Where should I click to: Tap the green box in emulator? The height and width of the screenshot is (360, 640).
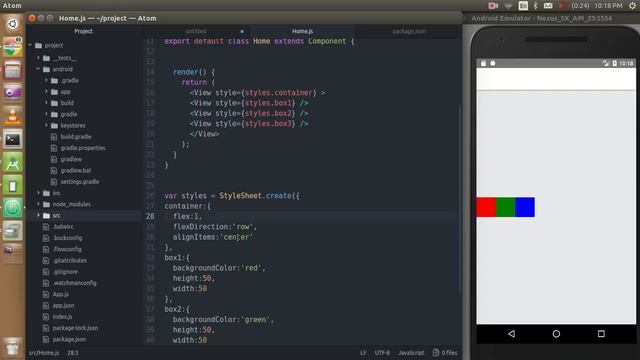pos(505,207)
